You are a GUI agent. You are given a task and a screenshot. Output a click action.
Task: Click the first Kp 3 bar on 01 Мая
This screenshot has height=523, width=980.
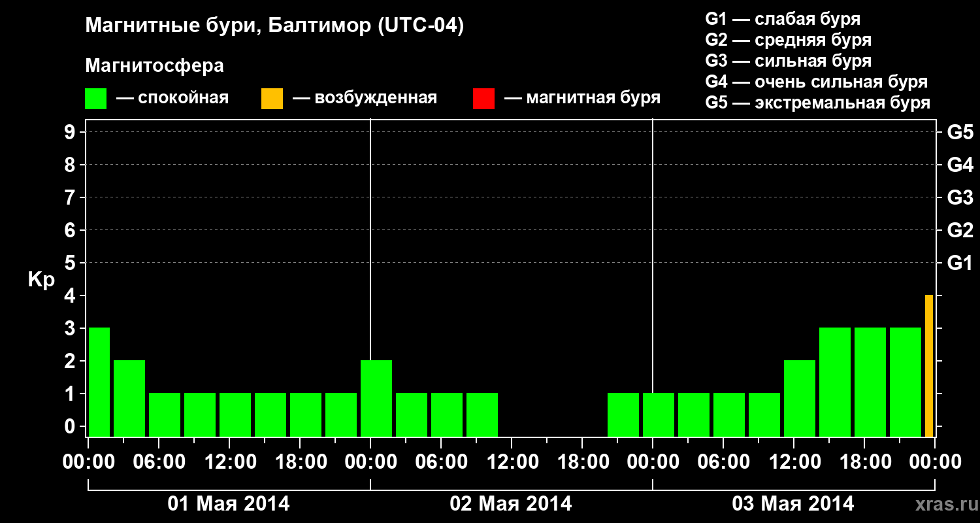(99, 382)
